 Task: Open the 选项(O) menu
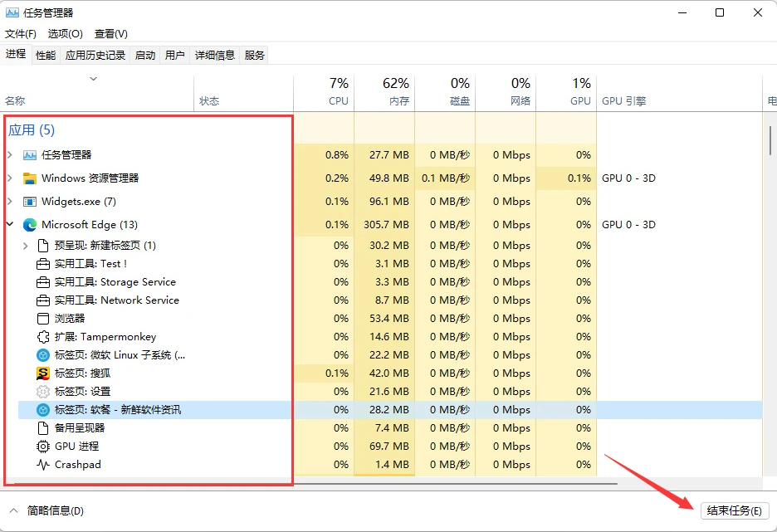tap(65, 34)
